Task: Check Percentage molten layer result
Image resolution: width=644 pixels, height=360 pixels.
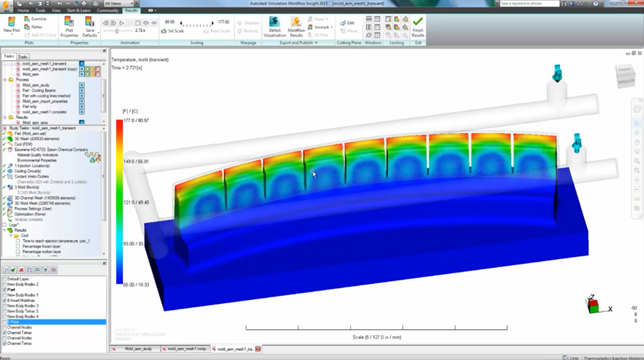Action: [18, 251]
